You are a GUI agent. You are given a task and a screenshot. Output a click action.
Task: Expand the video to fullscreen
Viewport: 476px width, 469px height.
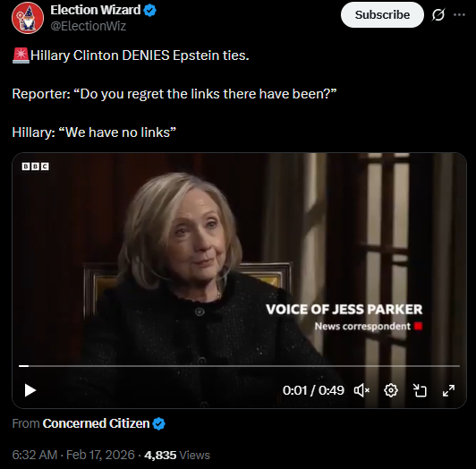pyautogui.click(x=448, y=390)
